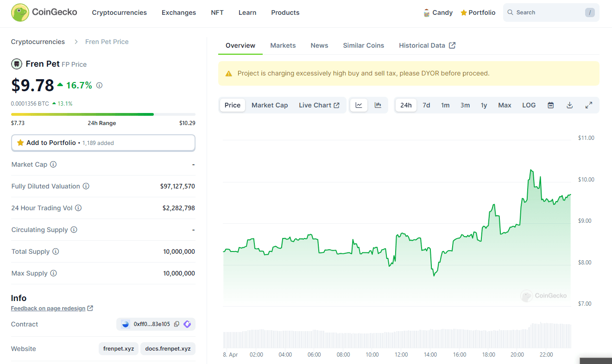Click the CoinGecko logo

coord(44,13)
